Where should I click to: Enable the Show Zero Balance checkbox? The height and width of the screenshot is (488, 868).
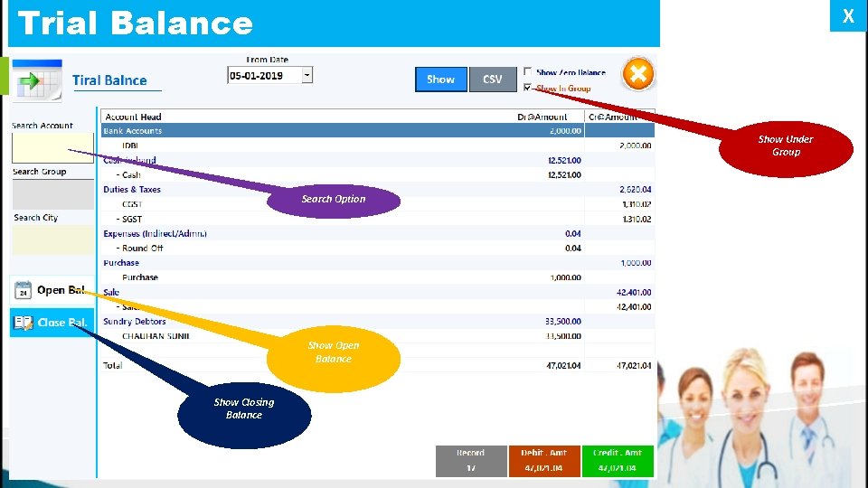pos(527,71)
